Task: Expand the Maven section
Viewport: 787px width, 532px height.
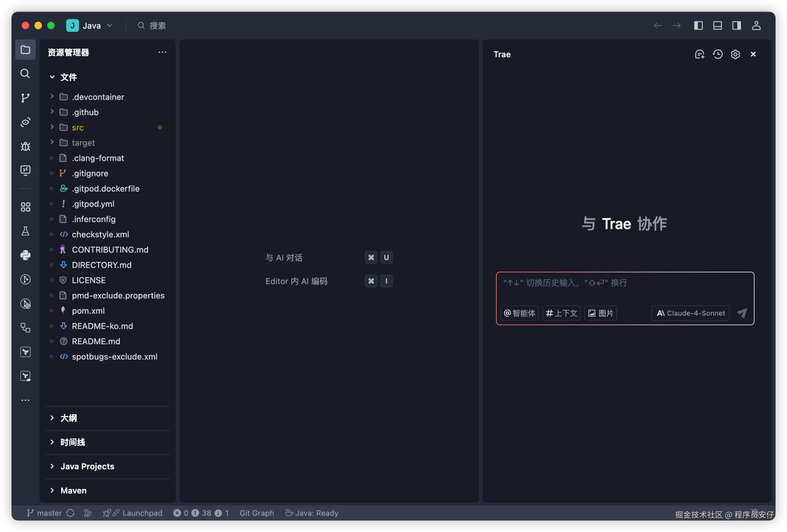Action: (x=74, y=490)
